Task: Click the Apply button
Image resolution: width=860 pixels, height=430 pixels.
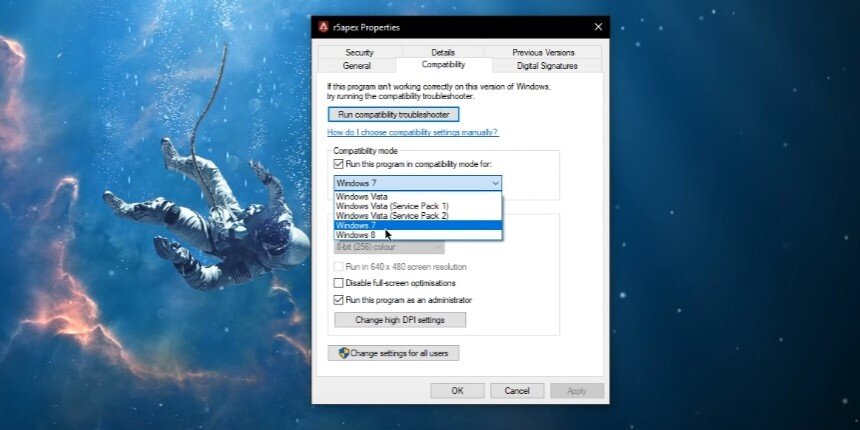Action: tap(577, 391)
